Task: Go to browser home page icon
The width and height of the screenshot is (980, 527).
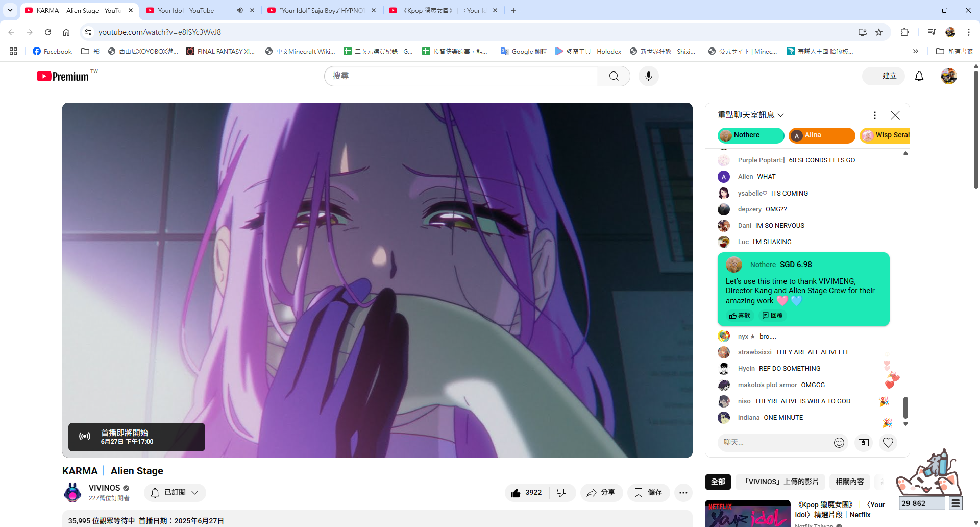Action: (66, 32)
